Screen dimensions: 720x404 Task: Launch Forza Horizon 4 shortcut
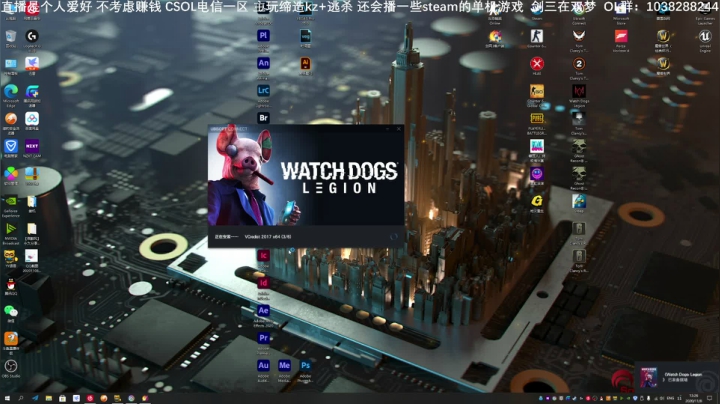click(621, 36)
